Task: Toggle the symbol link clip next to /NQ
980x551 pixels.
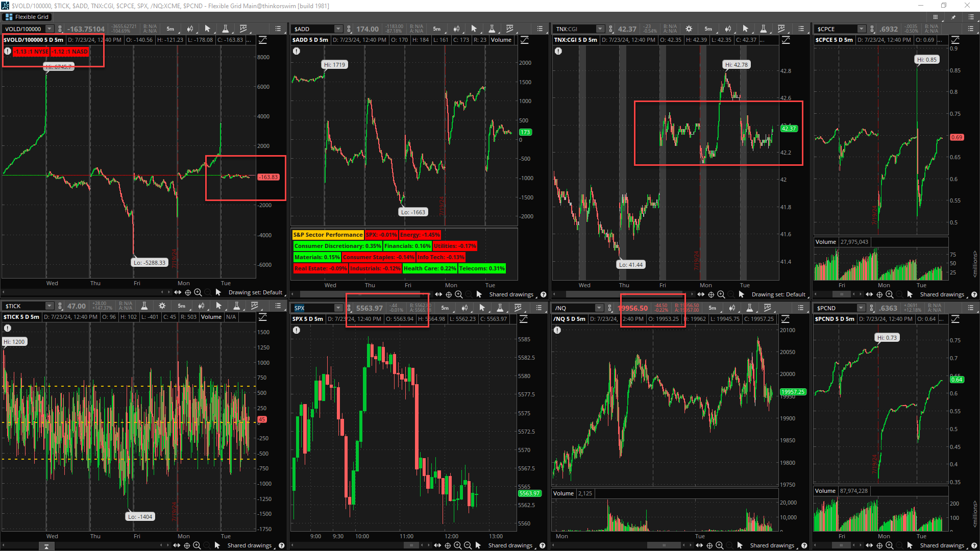Action: click(x=610, y=308)
